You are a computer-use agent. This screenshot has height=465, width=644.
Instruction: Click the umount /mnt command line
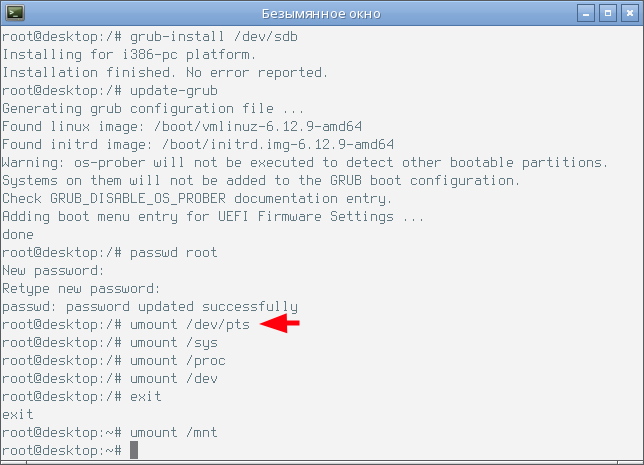pos(110,433)
